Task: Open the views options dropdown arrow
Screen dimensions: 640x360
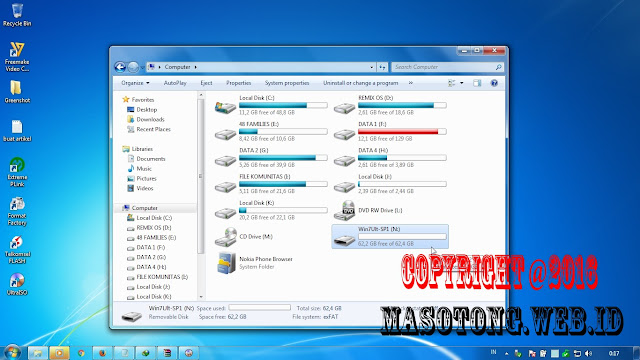Action: click(x=462, y=83)
